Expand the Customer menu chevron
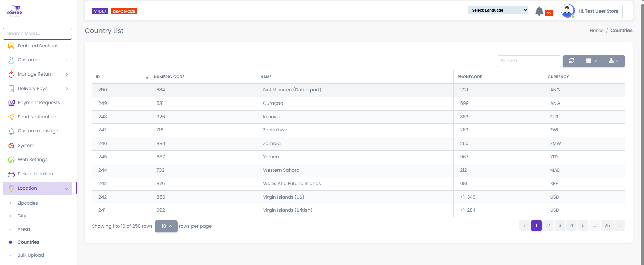Viewport: 644px width, 265px height. coord(67,60)
